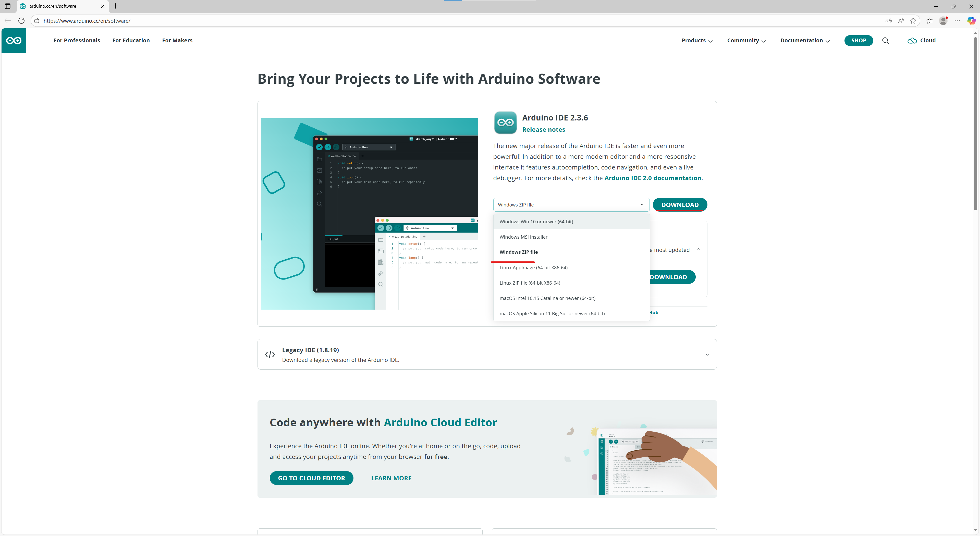Screen dimensions: 980x536
Task: Click the browser profile avatar icon
Action: [943, 20]
